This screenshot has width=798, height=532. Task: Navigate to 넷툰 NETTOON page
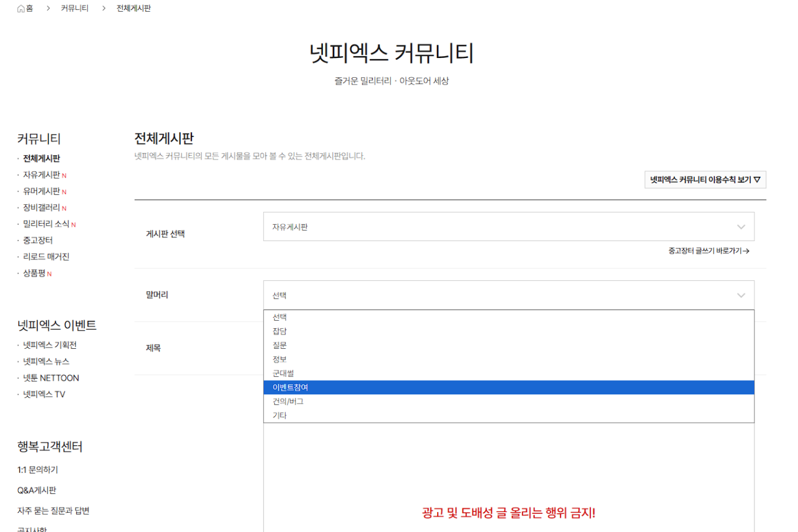coord(51,378)
